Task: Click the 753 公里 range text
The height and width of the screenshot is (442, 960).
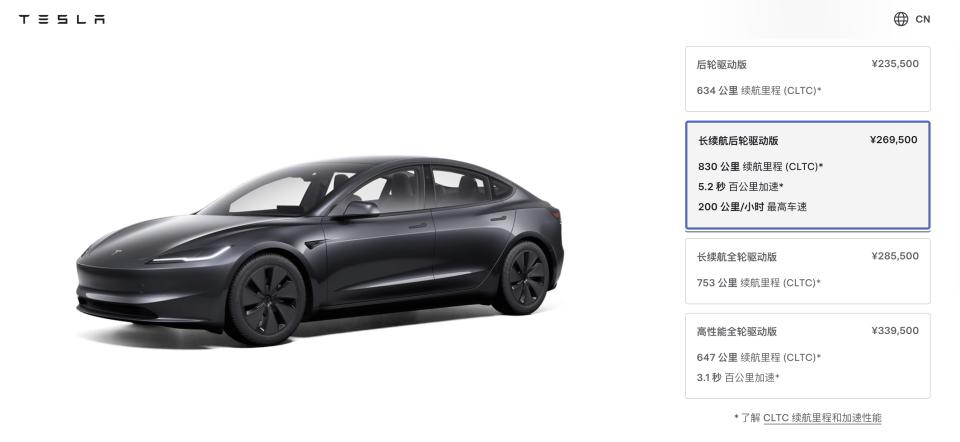Action: pos(717,283)
